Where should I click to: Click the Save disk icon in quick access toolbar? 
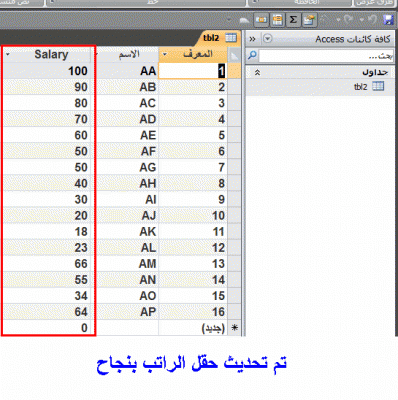389,20
